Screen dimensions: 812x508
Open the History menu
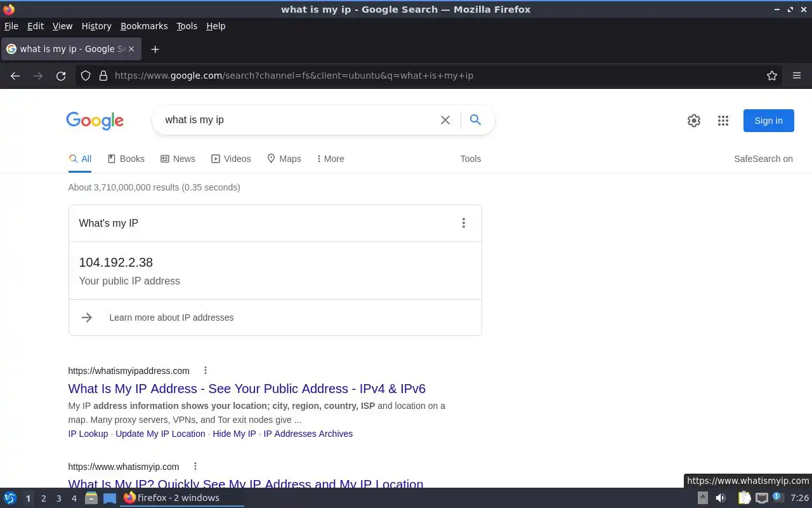click(x=96, y=26)
